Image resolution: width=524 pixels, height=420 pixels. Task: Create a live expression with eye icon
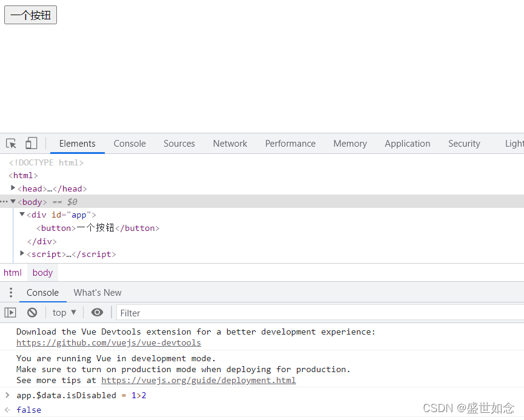coord(98,312)
